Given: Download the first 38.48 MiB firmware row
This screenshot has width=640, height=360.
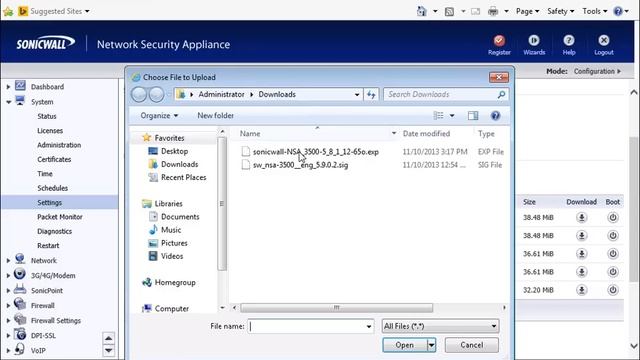Looking at the screenshot, I should click(582, 218).
